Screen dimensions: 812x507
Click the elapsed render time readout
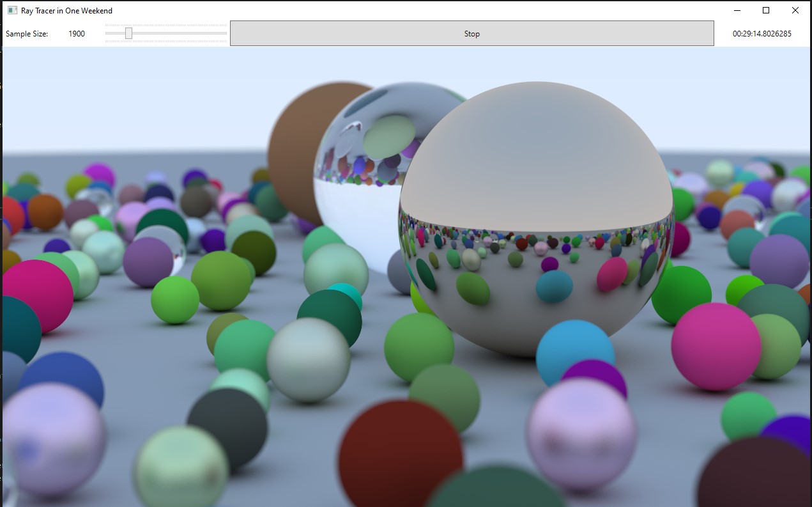click(x=762, y=34)
